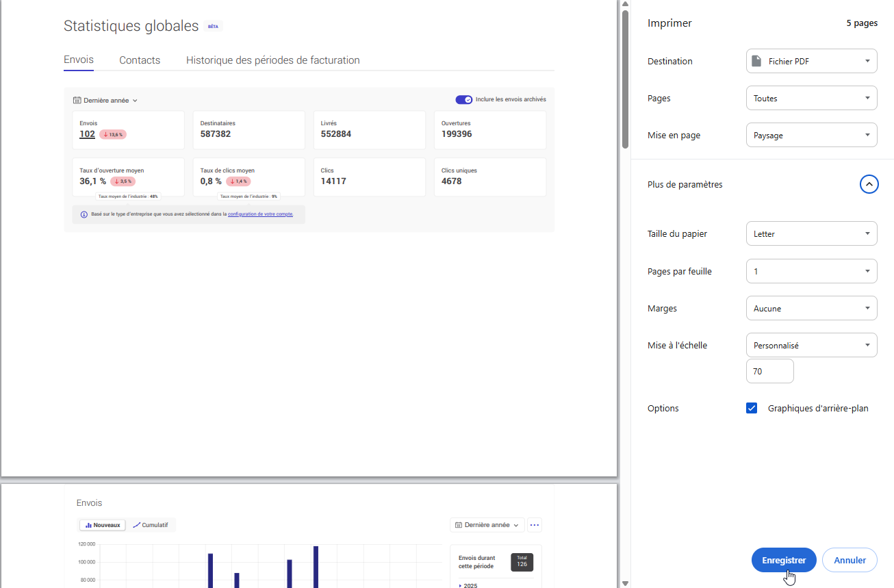This screenshot has height=588, width=894.
Task: Open the Taille du papier dropdown
Action: click(x=811, y=233)
